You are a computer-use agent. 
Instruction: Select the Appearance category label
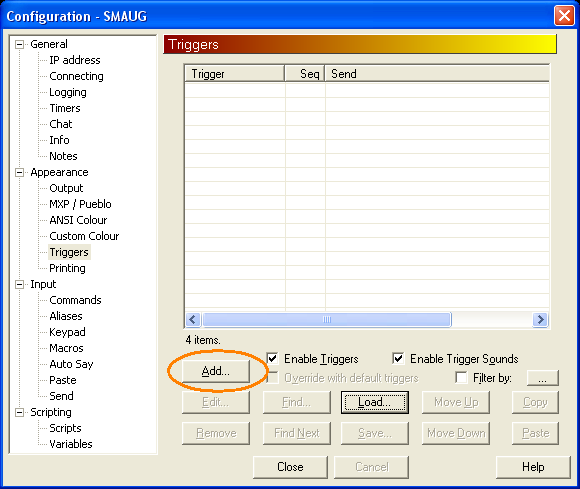click(59, 172)
